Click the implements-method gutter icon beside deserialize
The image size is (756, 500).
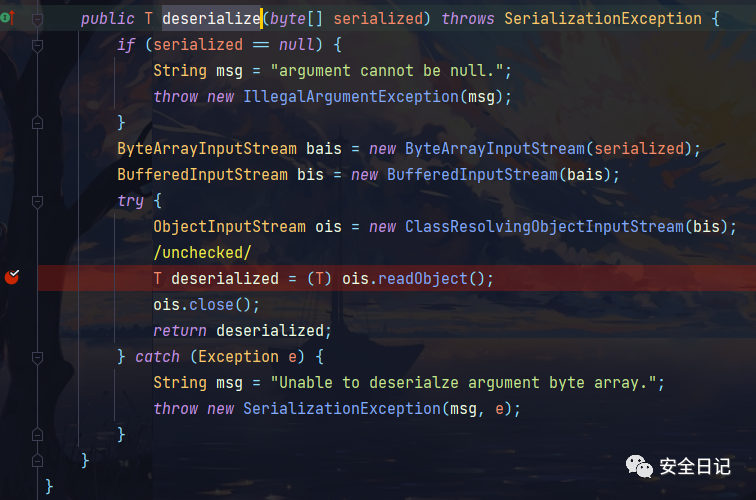pyautogui.click(x=8, y=18)
